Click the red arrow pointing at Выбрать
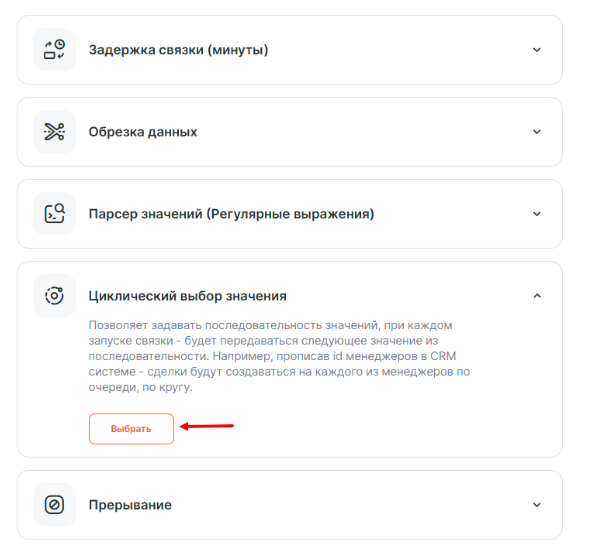 click(207, 427)
